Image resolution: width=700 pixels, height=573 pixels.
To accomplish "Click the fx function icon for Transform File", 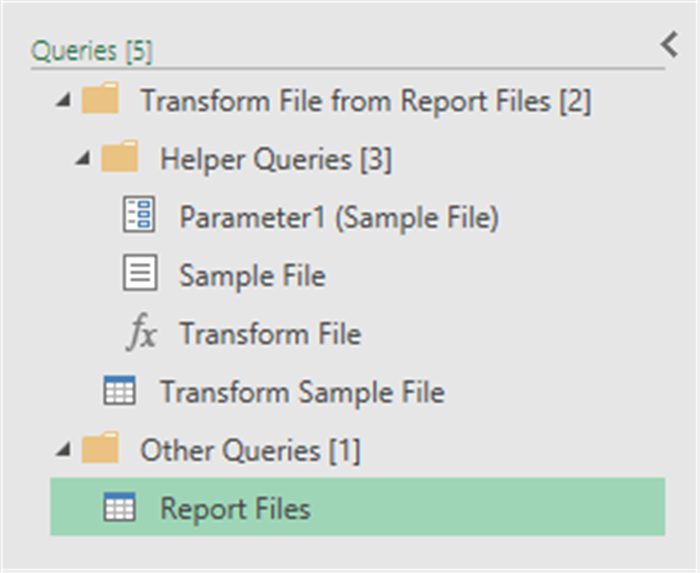I will [x=140, y=333].
